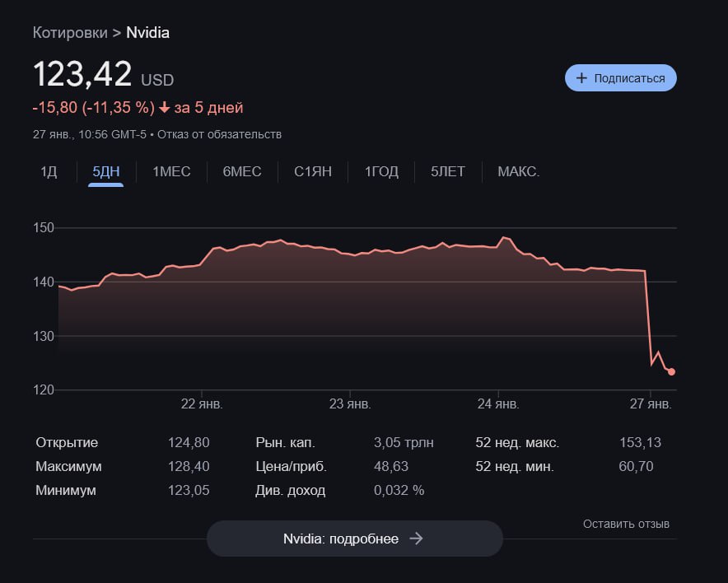Viewport: 728px width, 583px height.
Task: Click the 52 нед. макс. label
Action: point(517,442)
